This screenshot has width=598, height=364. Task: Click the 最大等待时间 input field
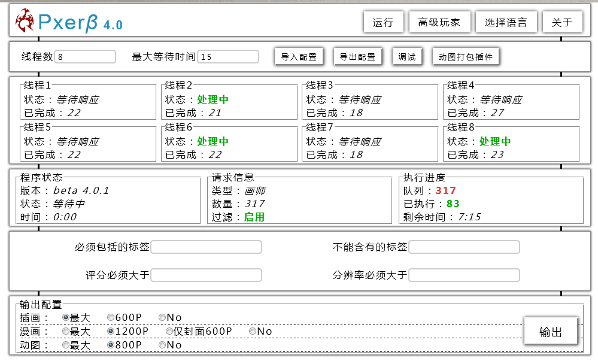click(x=228, y=57)
